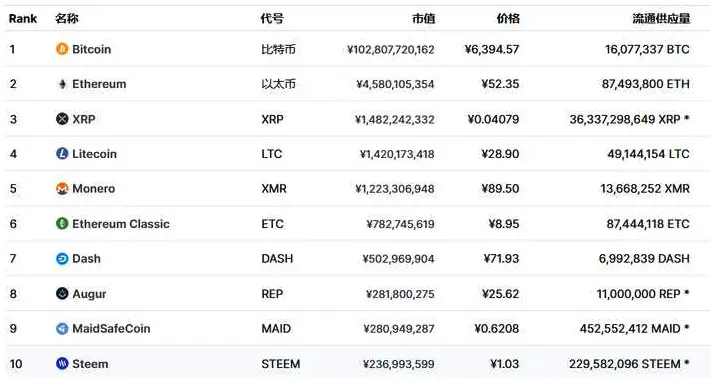Image resolution: width=712 pixels, height=382 pixels.
Task: Click the MaidSafeCoin logo icon
Action: (x=62, y=328)
